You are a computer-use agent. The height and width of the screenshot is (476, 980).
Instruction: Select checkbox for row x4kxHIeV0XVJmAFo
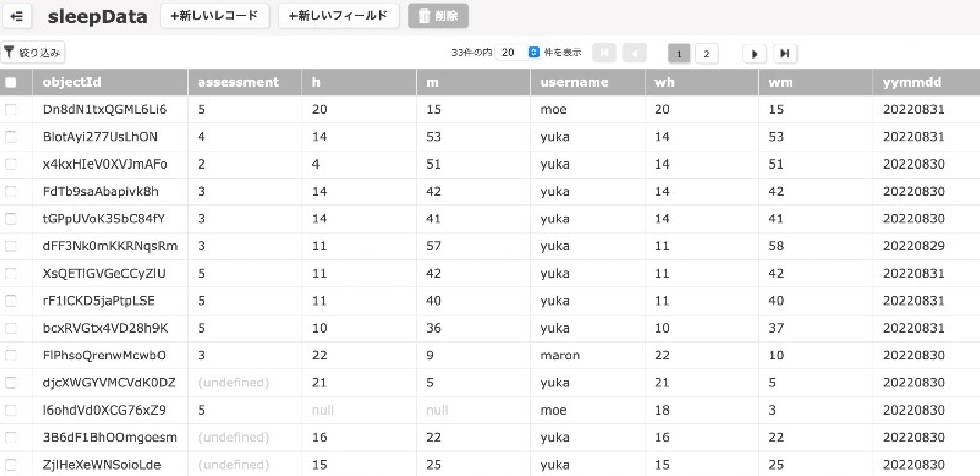pos(11,164)
